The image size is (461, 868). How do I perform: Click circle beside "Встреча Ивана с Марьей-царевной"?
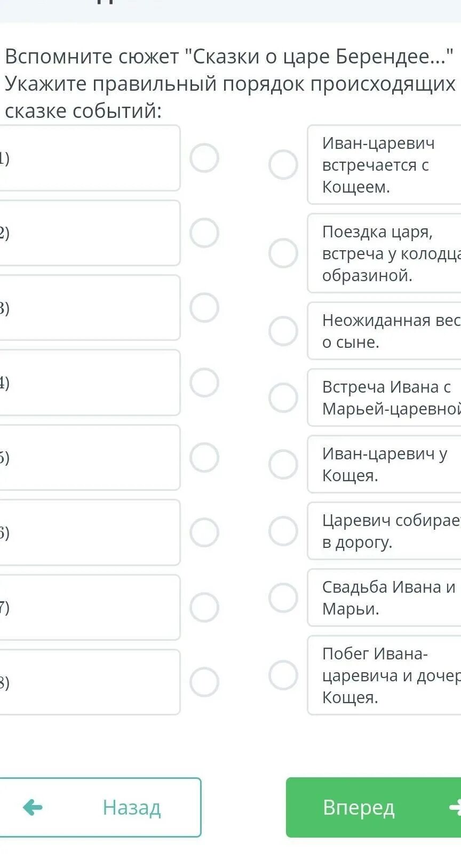pos(283,397)
